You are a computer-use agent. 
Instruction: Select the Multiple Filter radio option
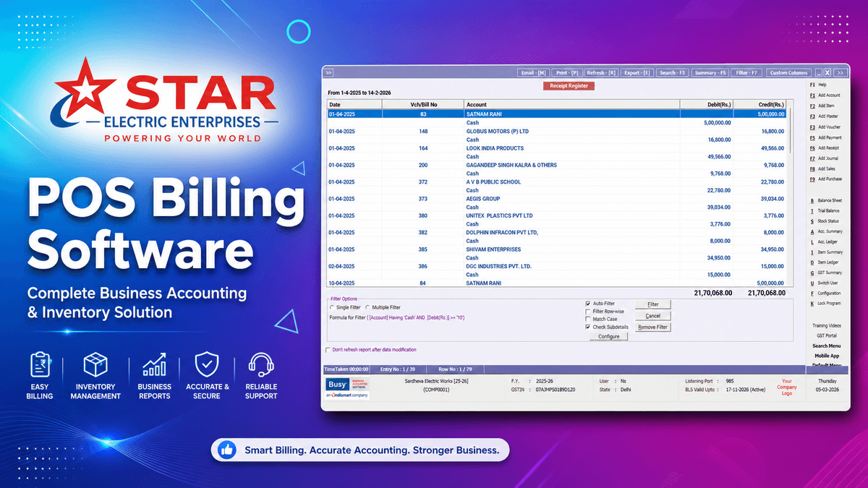[367, 308]
